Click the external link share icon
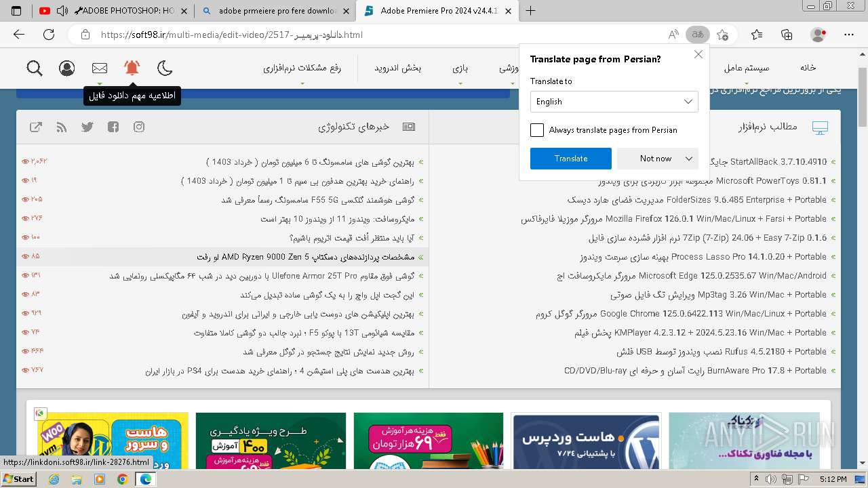The width and height of the screenshot is (868, 488). 36,127
